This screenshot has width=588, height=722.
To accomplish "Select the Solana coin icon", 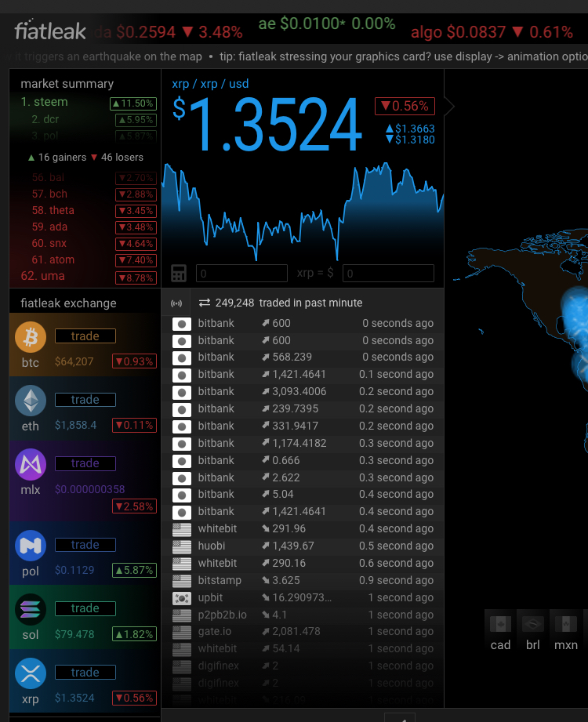I will coord(31,609).
